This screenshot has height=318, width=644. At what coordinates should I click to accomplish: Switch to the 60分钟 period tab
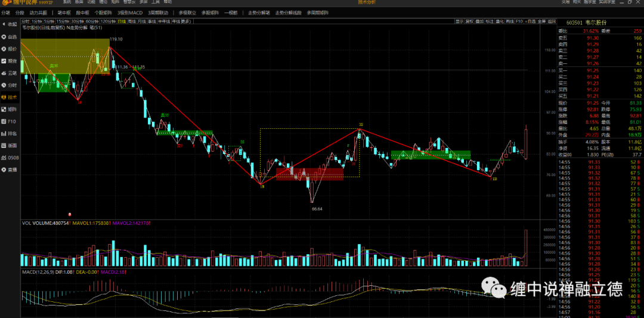pyautogui.click(x=92, y=21)
